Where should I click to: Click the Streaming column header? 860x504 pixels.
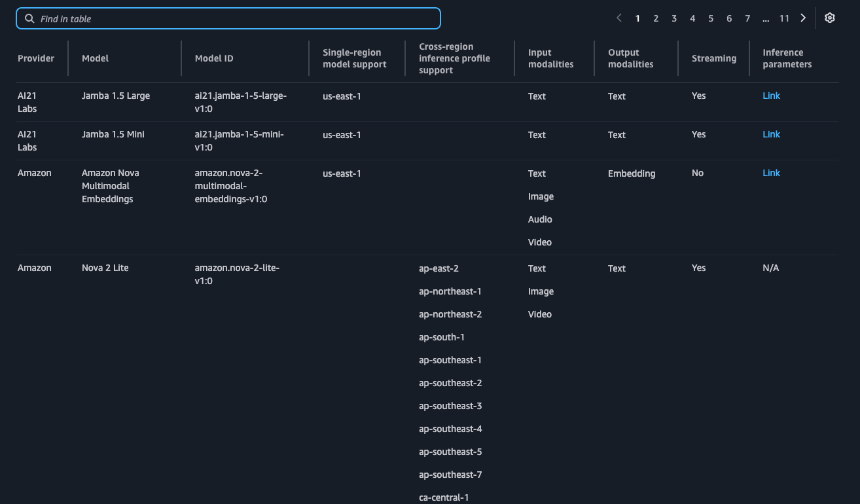click(x=713, y=58)
